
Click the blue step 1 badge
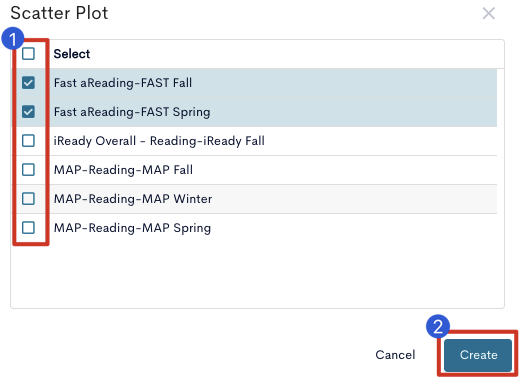(x=13, y=39)
